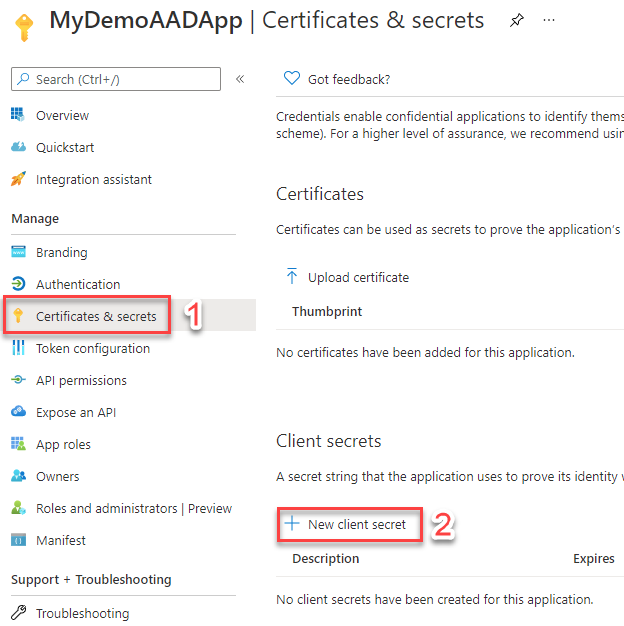The width and height of the screenshot is (624, 626).
Task: Click the Expires column header
Action: (x=594, y=559)
